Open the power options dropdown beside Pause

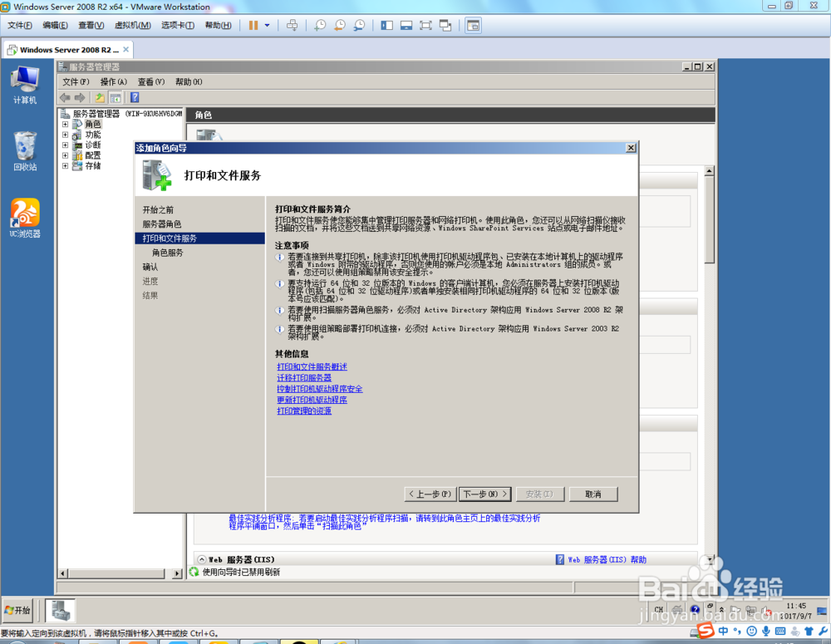pyautogui.click(x=267, y=26)
